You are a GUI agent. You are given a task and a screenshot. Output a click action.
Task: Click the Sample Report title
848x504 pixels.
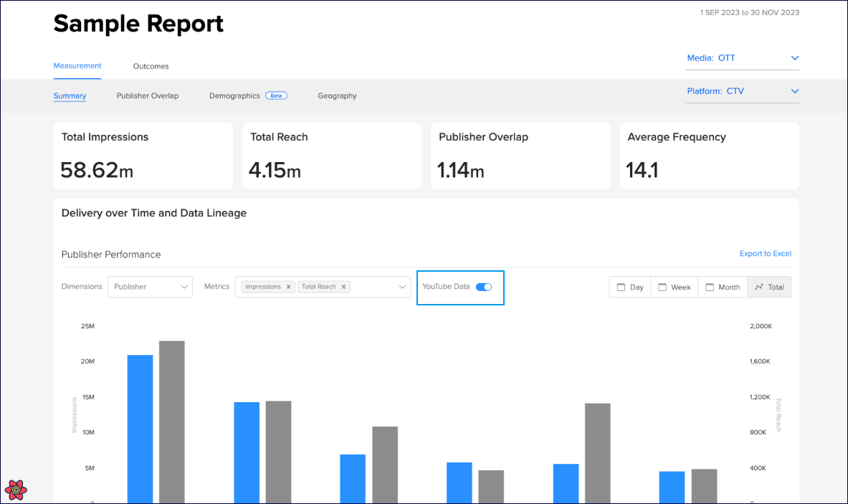click(138, 24)
